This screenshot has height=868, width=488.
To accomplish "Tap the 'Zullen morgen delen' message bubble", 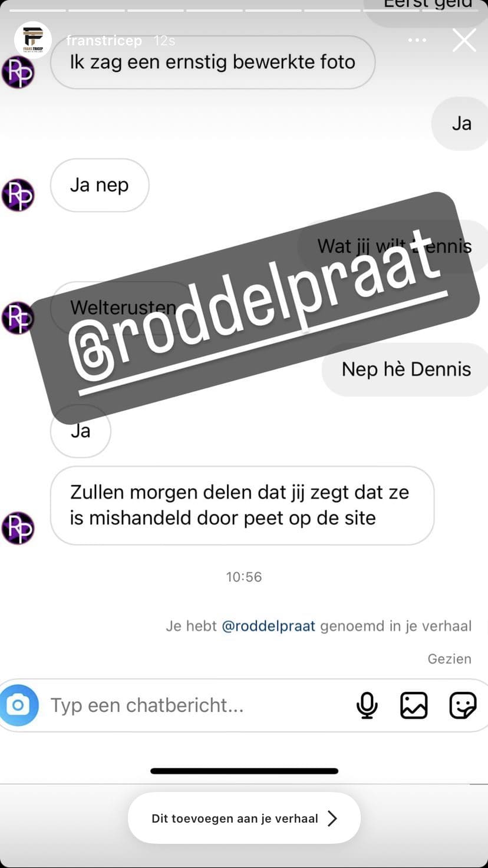I will 242,506.
